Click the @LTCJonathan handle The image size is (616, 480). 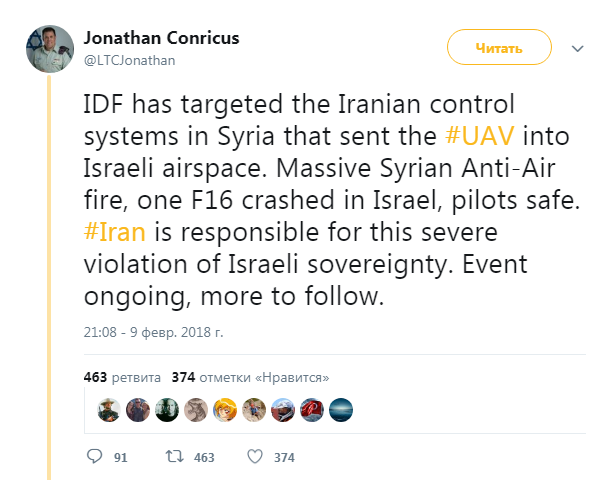pyautogui.click(x=129, y=61)
